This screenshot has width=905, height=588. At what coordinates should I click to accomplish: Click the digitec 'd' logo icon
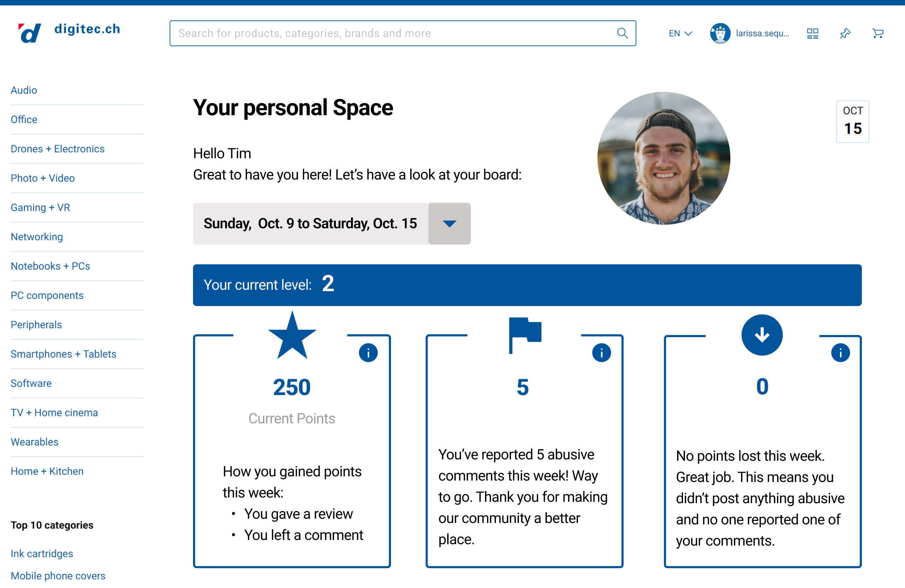30,33
